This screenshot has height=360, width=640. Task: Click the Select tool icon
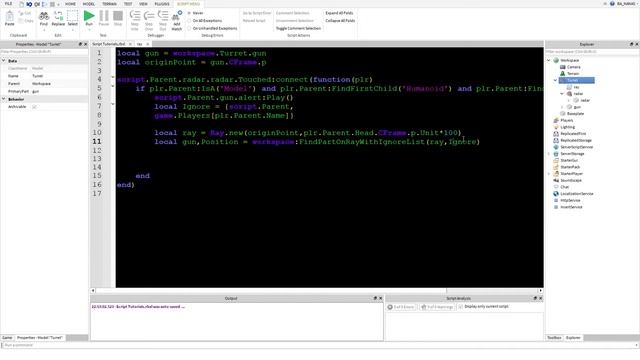pyautogui.click(x=72, y=16)
